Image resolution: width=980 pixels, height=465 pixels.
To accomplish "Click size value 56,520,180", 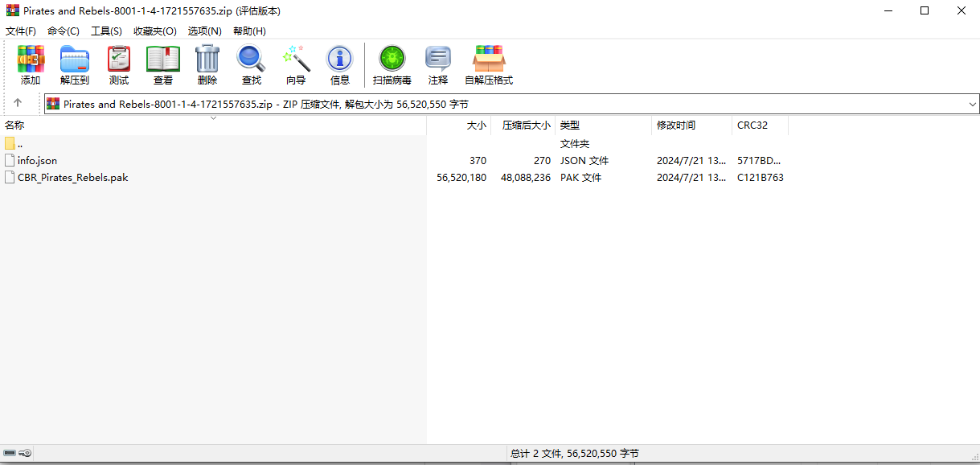I will (461, 177).
